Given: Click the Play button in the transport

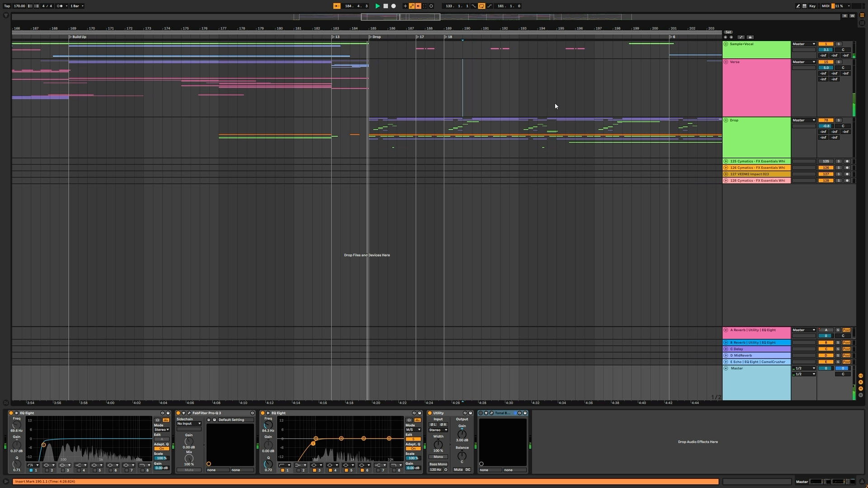Looking at the screenshot, I should tap(377, 6).
